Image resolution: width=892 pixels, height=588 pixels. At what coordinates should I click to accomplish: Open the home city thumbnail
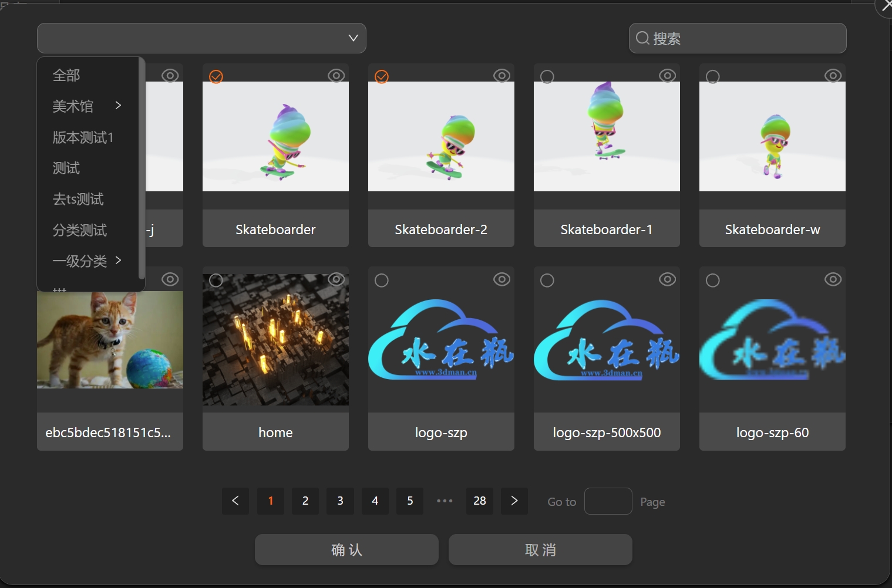tap(275, 340)
